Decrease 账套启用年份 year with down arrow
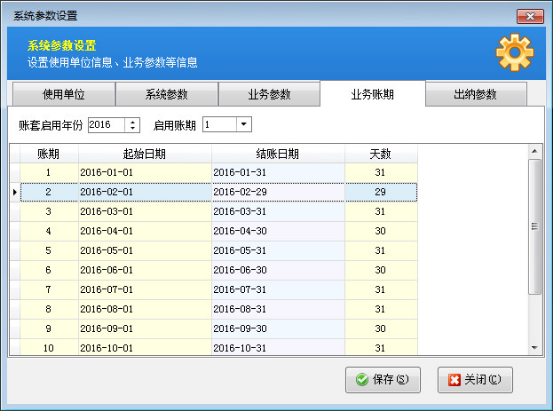The image size is (554, 412). click(132, 128)
